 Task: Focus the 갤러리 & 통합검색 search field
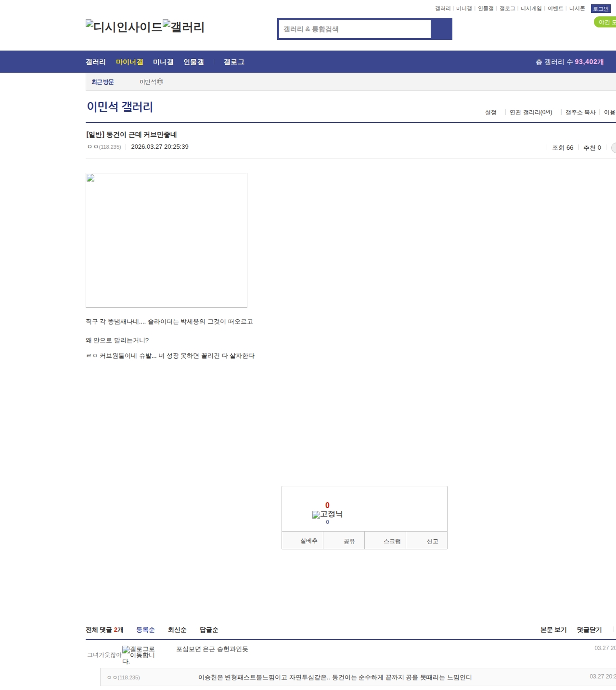[355, 29]
